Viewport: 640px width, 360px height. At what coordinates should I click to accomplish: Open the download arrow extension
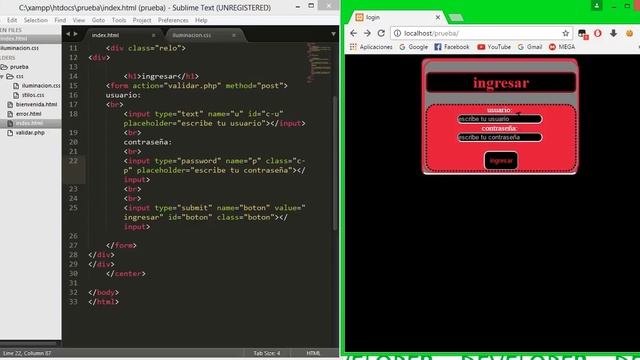point(613,33)
